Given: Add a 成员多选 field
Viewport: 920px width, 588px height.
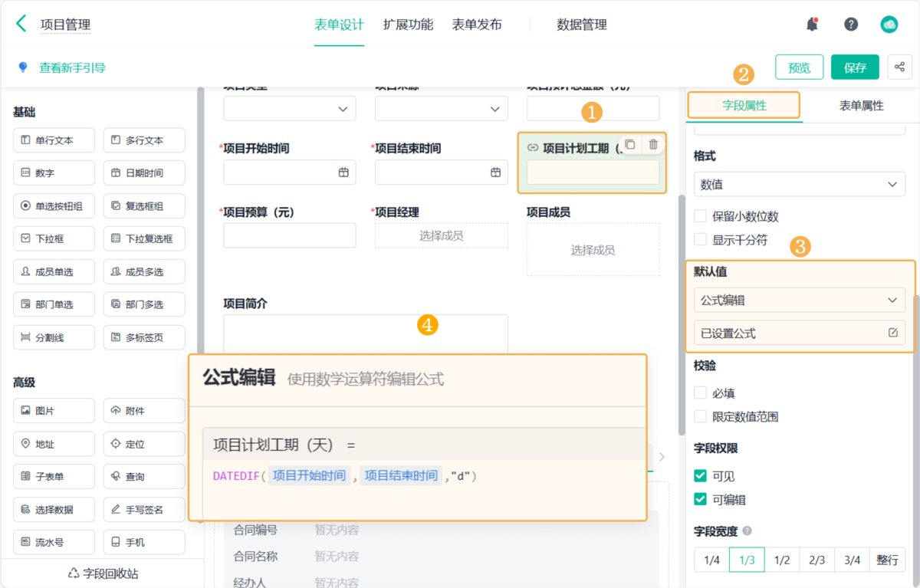Looking at the screenshot, I should 144,271.
